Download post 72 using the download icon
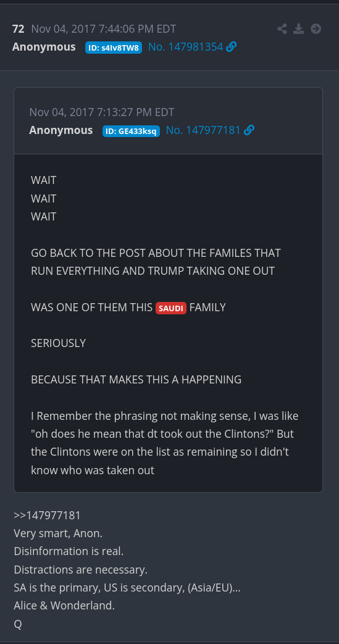The image size is (339, 644). pos(299,29)
